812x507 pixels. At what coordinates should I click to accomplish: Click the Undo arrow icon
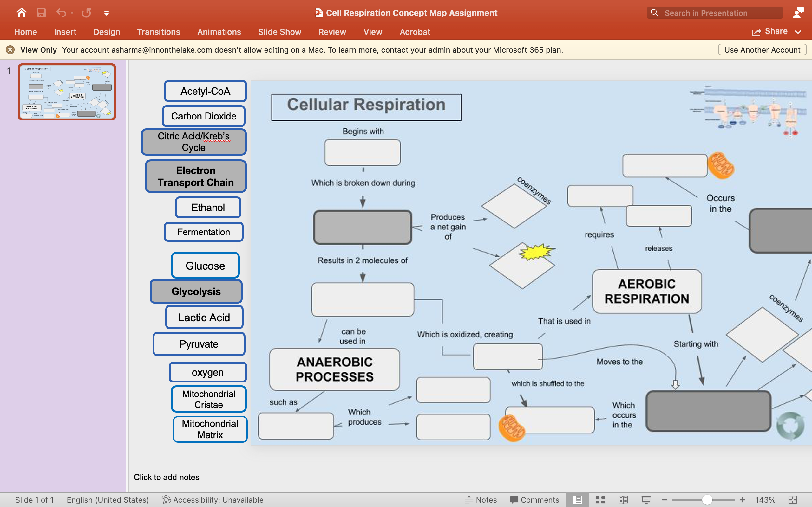click(x=61, y=13)
